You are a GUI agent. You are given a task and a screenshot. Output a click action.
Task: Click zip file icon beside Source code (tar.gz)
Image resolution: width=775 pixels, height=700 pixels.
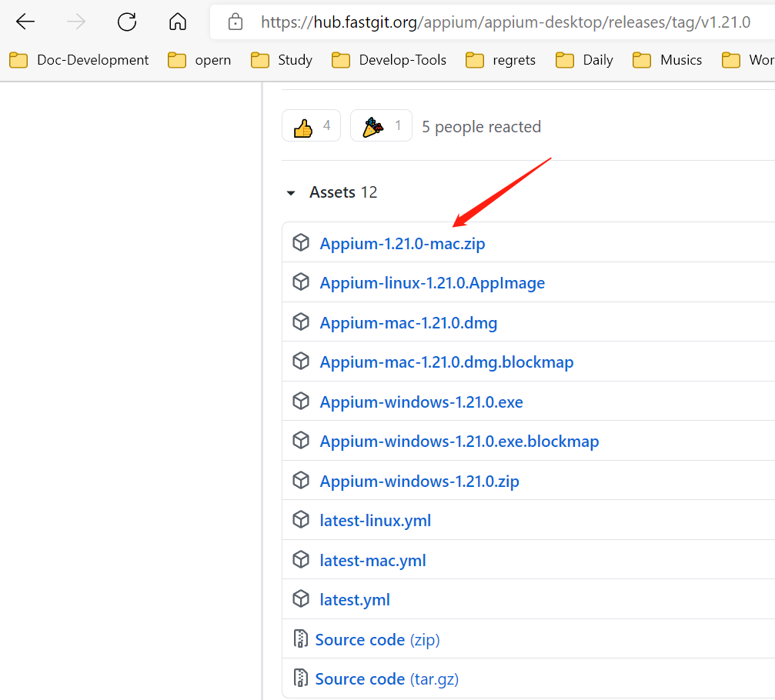(x=300, y=678)
